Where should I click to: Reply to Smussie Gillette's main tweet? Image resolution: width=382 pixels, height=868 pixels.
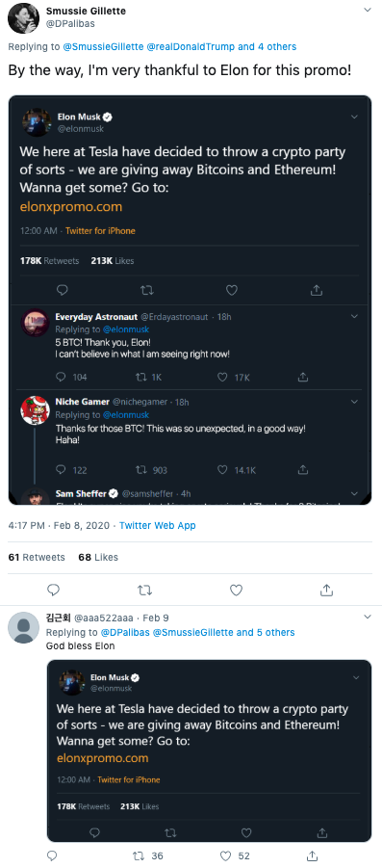coord(53,591)
